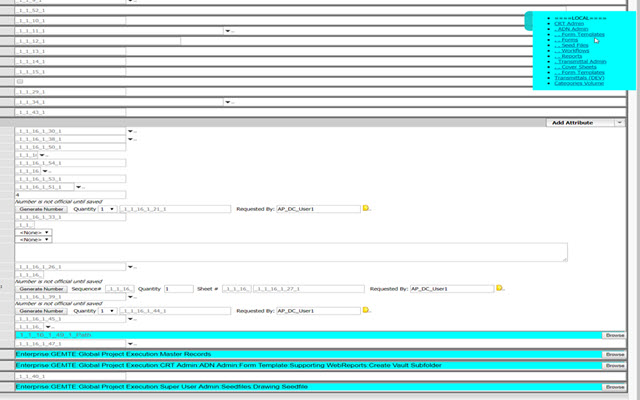
Task: Open dropdown arrow next to _1_1_16_1_51_1
Action: (79, 187)
